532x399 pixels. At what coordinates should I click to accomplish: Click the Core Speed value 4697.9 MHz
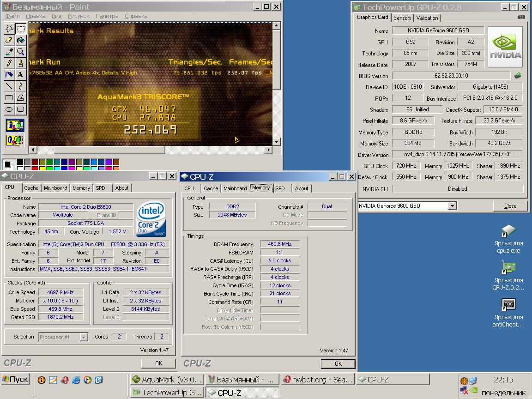(x=60, y=292)
